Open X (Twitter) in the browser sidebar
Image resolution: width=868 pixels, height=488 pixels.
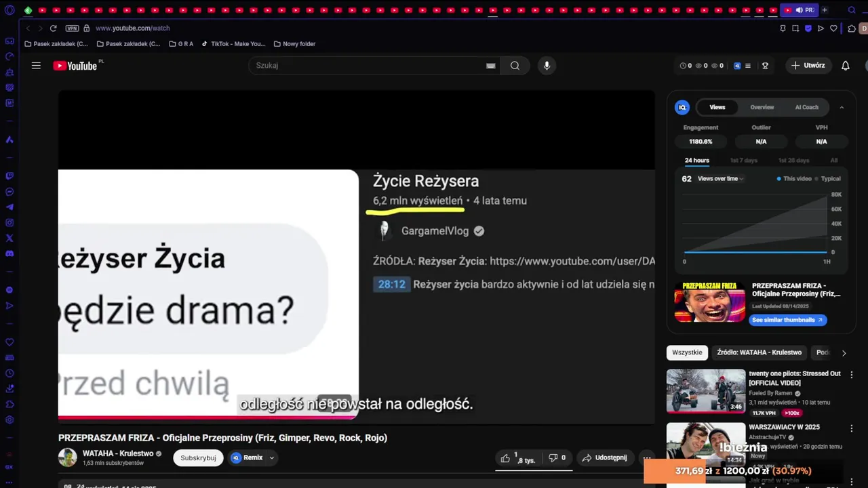pyautogui.click(x=9, y=238)
